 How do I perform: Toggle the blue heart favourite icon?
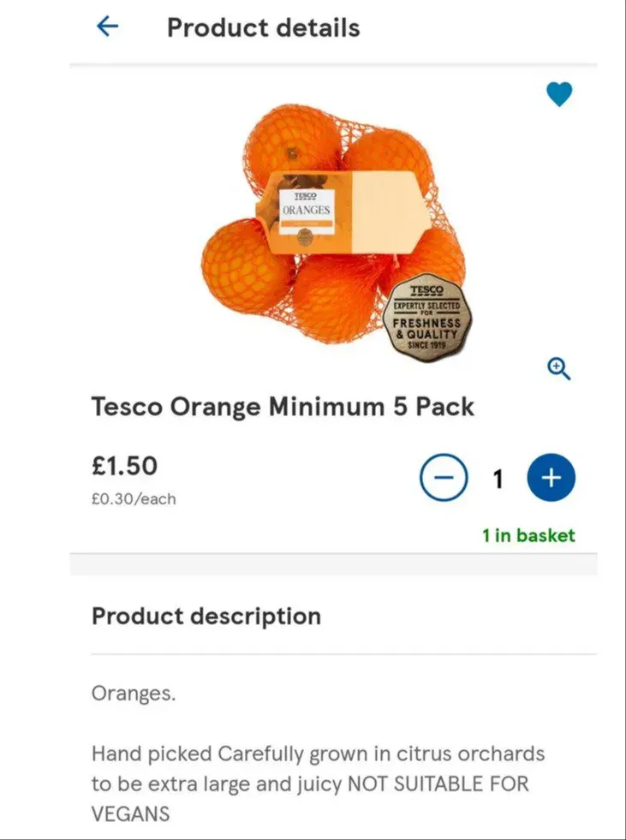tap(559, 94)
